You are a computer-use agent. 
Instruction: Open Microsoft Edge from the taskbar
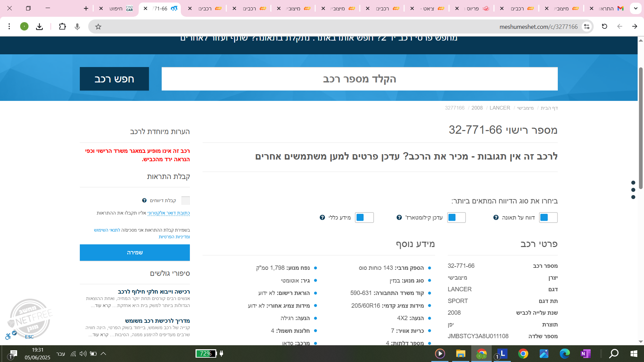coord(565,354)
